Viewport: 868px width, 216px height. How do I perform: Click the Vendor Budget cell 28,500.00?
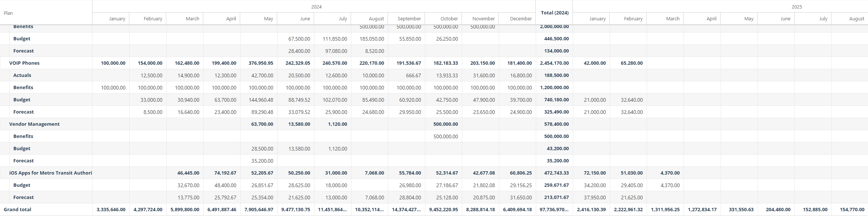(259, 148)
